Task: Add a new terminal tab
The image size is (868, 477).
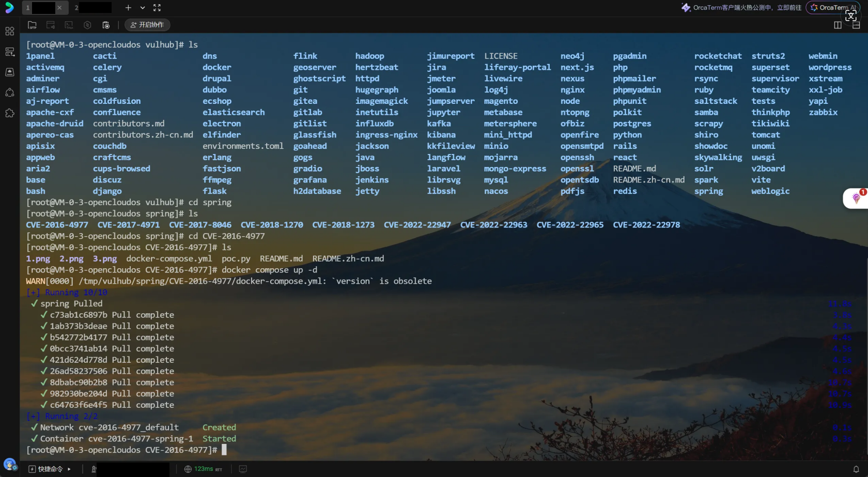Action: [128, 8]
